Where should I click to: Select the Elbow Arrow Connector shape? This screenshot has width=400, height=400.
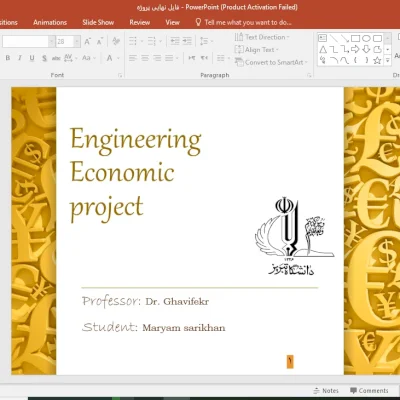pyautogui.click(x=345, y=49)
